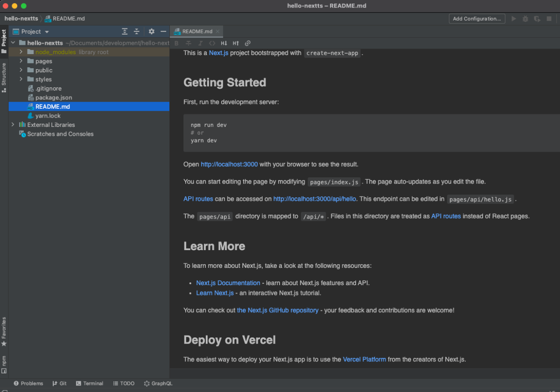The width and height of the screenshot is (560, 392).
Task: Expand External Libraries node
Action: click(x=13, y=125)
